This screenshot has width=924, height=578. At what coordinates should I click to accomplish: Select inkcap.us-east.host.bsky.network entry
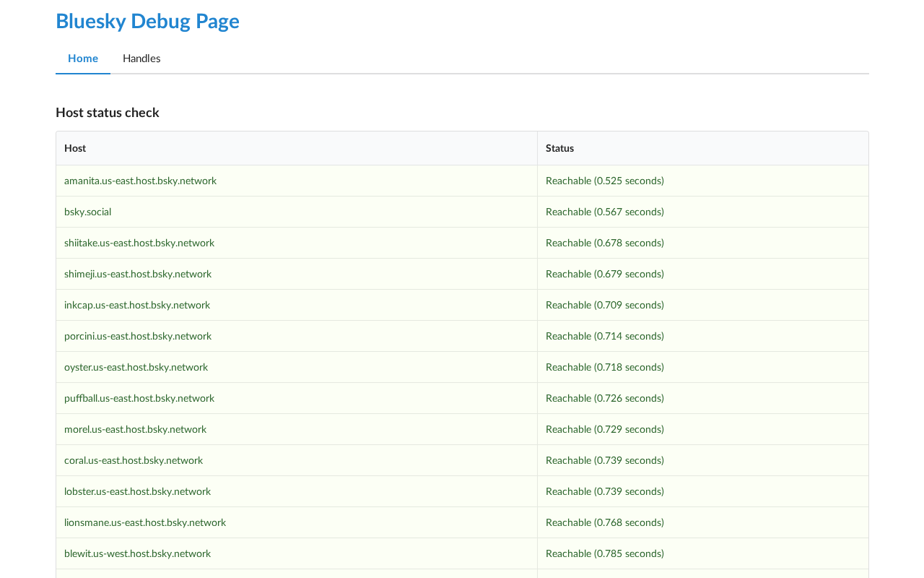(x=137, y=305)
